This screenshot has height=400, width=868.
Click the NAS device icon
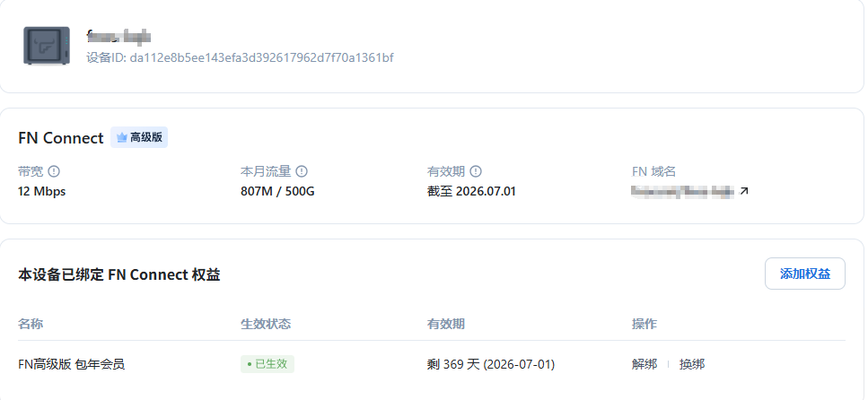[47, 46]
